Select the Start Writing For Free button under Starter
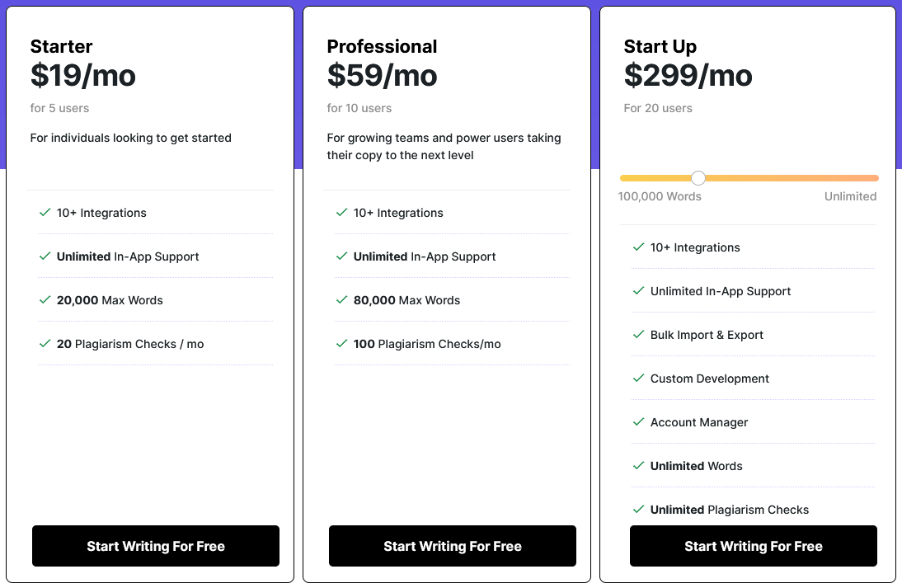Screen dimensions: 902x588 (x=155, y=546)
